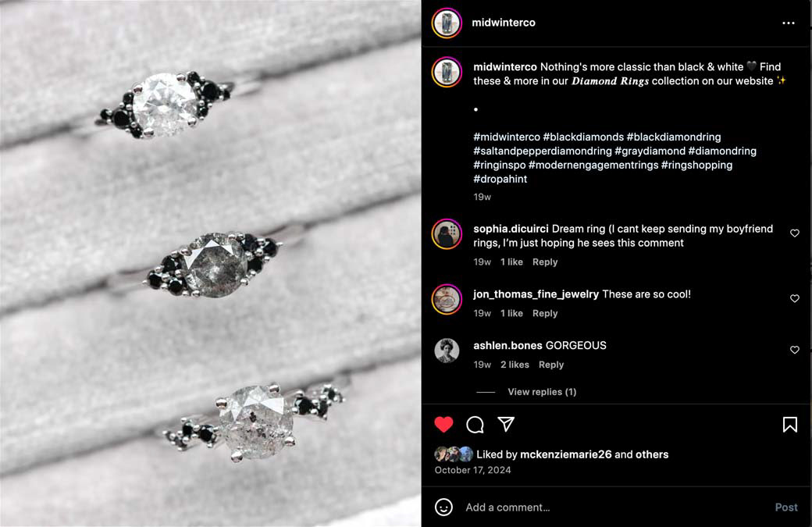Unlike the post with the red heart
Image resolution: width=812 pixels, height=527 pixels.
[443, 425]
